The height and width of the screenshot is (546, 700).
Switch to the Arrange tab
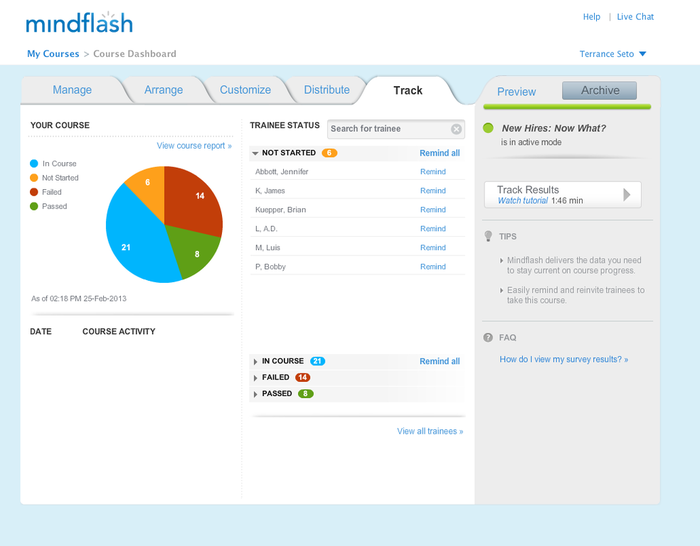click(x=163, y=90)
